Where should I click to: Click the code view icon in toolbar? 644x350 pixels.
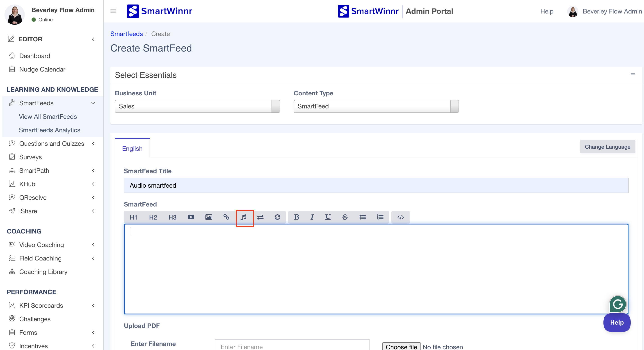coord(400,217)
